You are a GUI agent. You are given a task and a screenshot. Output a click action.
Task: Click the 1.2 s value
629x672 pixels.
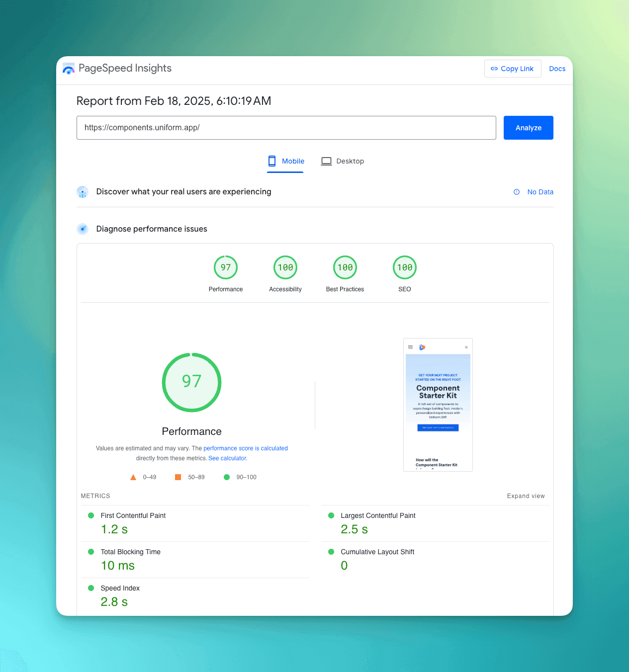[x=114, y=529]
